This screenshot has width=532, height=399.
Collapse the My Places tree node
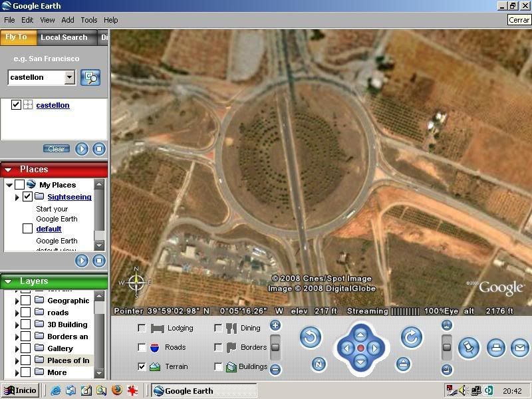coord(9,185)
